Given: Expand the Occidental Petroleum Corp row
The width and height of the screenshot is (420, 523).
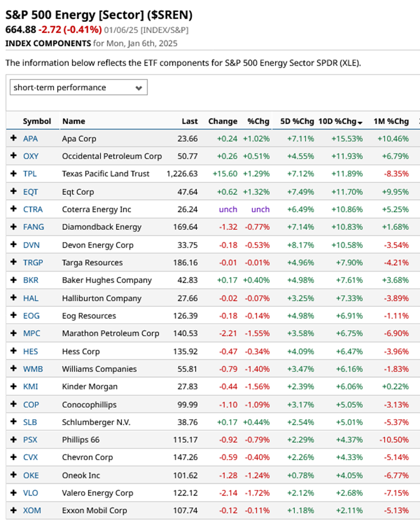Looking at the screenshot, I should click(13, 156).
